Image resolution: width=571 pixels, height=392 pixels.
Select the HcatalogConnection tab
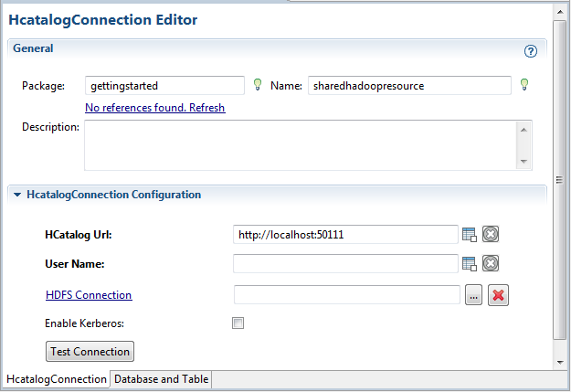(56, 379)
